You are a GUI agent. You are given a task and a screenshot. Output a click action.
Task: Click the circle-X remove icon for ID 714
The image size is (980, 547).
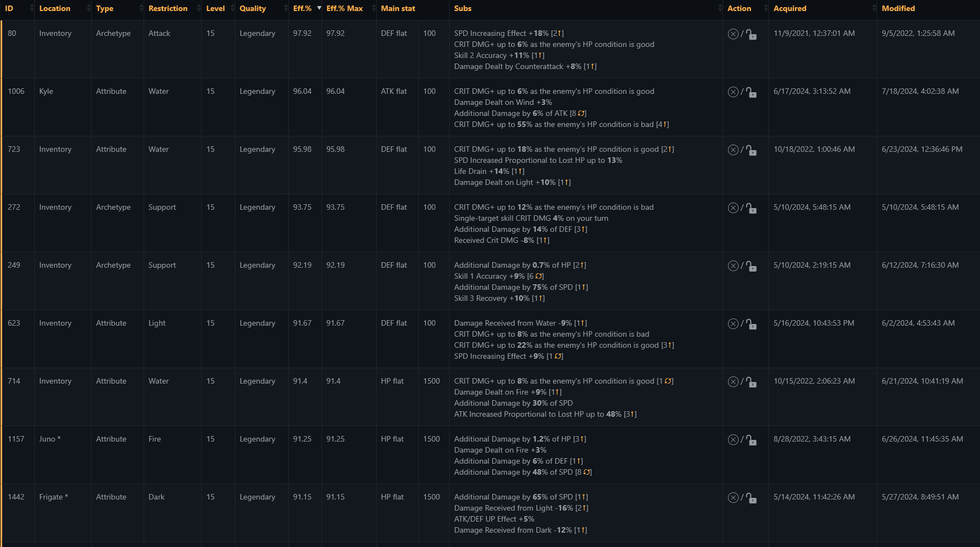click(733, 381)
